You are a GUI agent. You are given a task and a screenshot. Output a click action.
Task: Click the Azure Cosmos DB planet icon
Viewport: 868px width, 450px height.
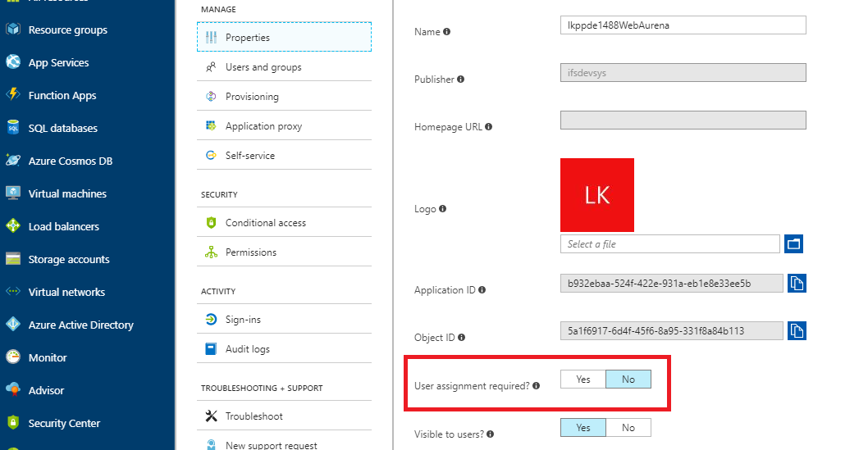pos(13,161)
